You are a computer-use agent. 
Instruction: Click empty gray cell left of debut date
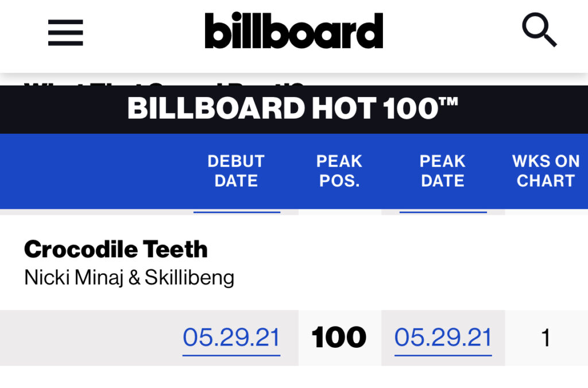pos(91,337)
